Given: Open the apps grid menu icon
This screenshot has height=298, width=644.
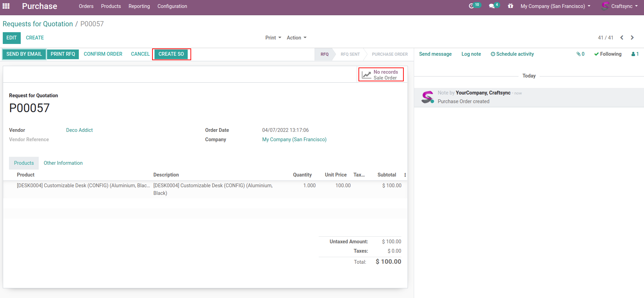Looking at the screenshot, I should [x=6, y=6].
